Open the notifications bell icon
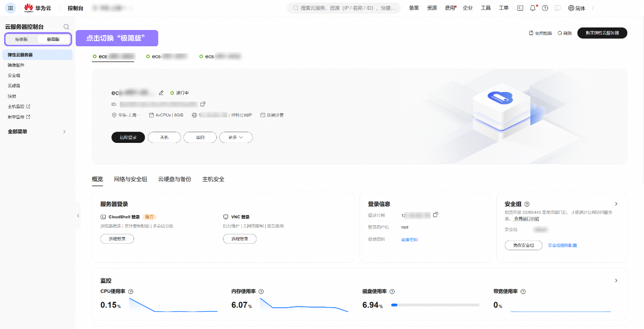Image resolution: width=644 pixels, height=329 pixels. click(x=533, y=8)
